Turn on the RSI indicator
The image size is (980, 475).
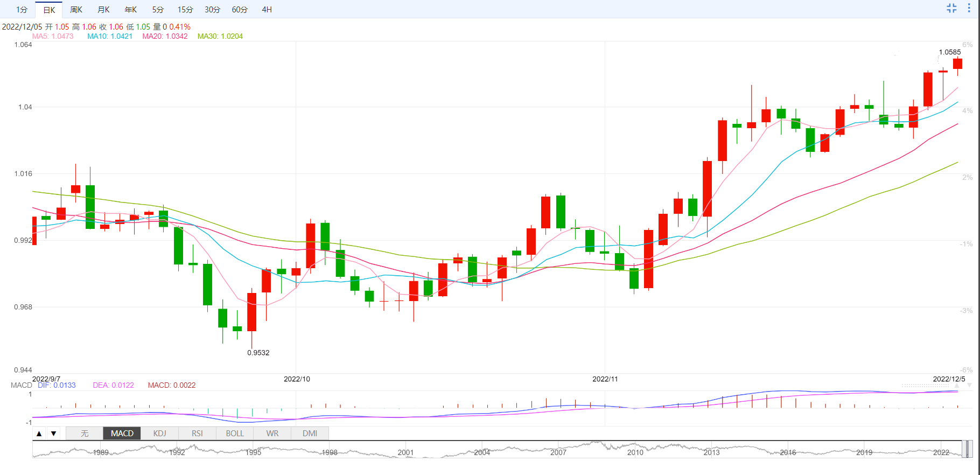point(197,434)
